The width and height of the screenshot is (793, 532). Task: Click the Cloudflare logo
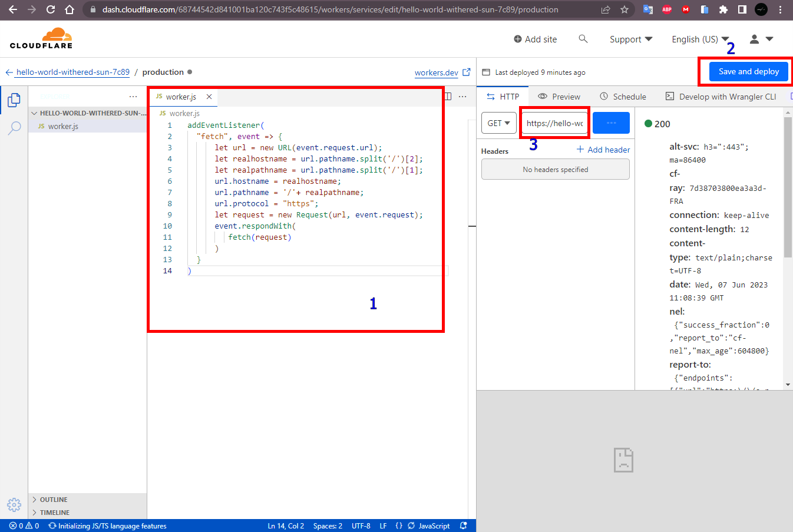(x=41, y=38)
